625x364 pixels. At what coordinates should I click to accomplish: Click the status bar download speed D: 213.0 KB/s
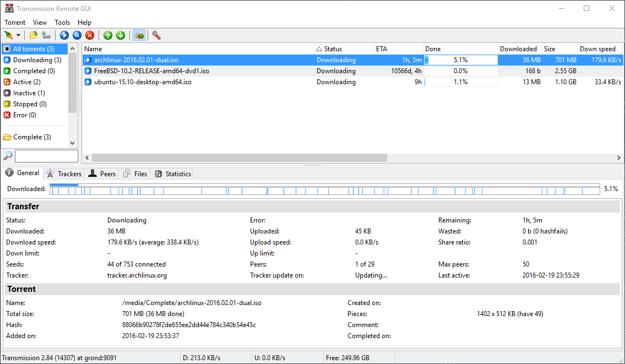coord(202,358)
